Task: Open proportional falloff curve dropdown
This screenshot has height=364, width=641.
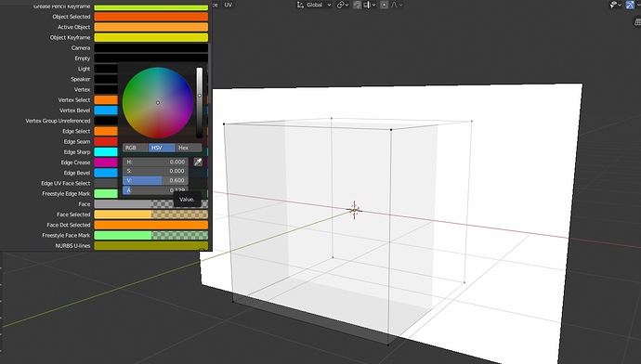Action: pos(397,5)
